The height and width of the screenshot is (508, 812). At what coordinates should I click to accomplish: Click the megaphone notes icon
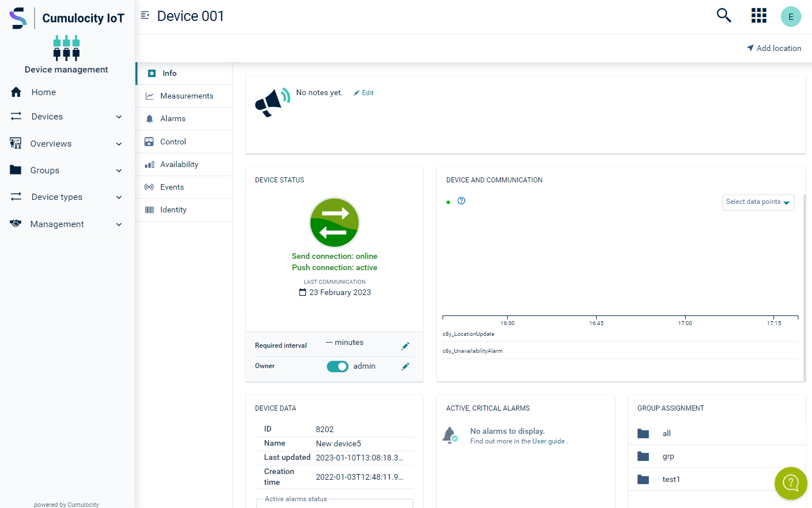pos(273,103)
